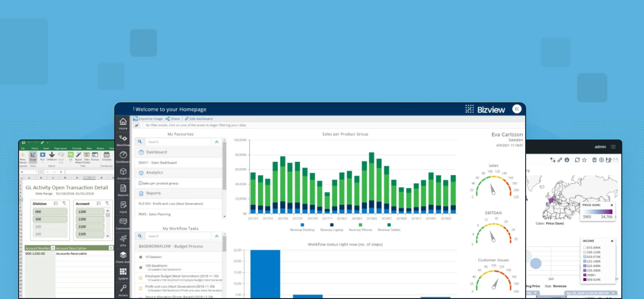Open Reports in the Bizview sidebar
The height and width of the screenshot is (299, 644).
coord(123,190)
